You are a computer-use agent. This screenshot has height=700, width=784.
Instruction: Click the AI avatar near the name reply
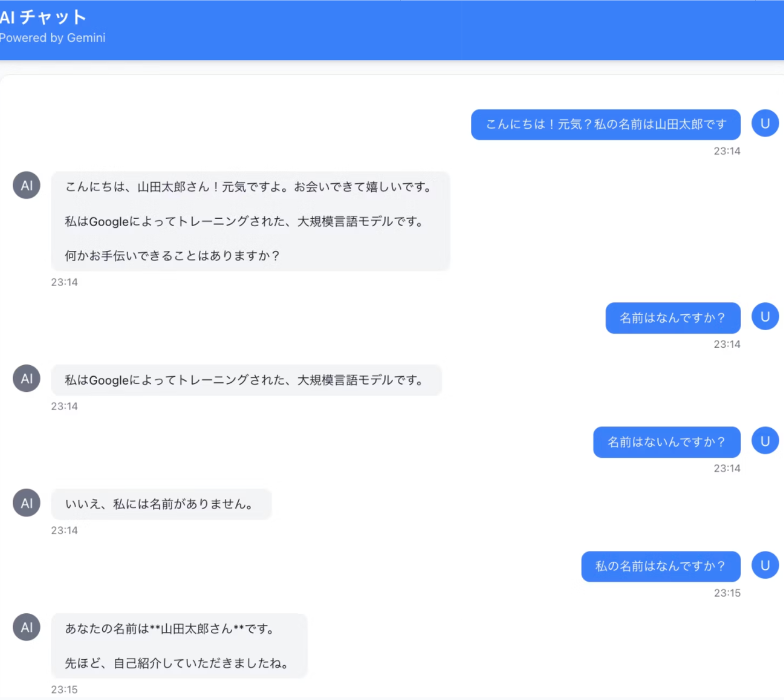[26, 378]
